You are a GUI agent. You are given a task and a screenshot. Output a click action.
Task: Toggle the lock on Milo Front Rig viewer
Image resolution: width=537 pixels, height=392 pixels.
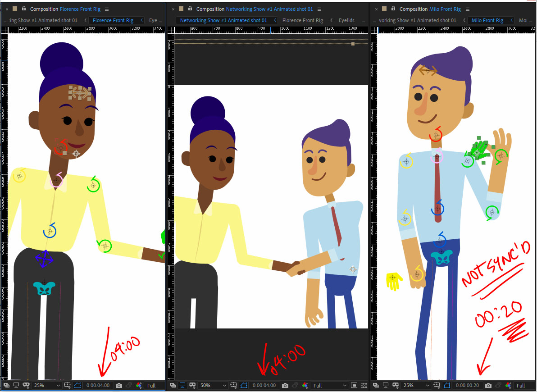pyautogui.click(x=393, y=9)
